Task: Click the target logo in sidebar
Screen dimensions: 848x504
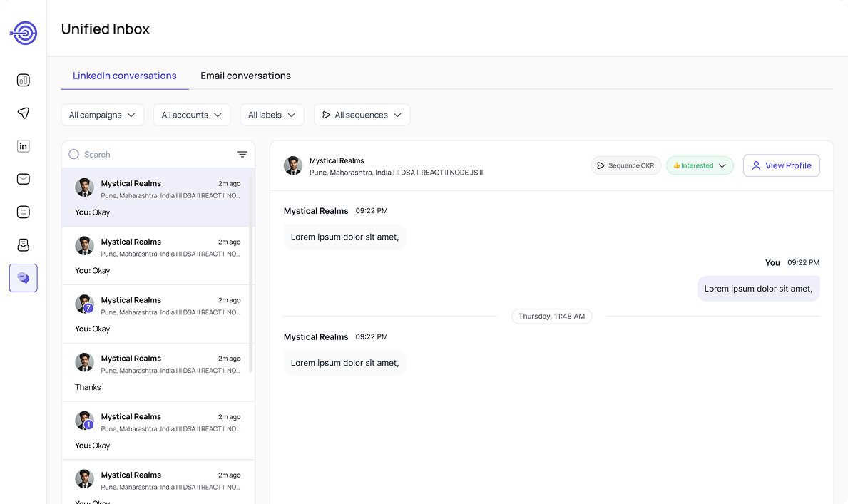Action: click(x=24, y=32)
